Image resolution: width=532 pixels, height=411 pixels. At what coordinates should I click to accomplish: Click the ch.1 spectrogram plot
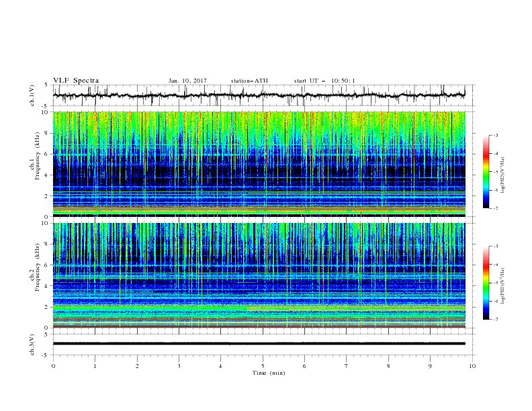(259, 164)
